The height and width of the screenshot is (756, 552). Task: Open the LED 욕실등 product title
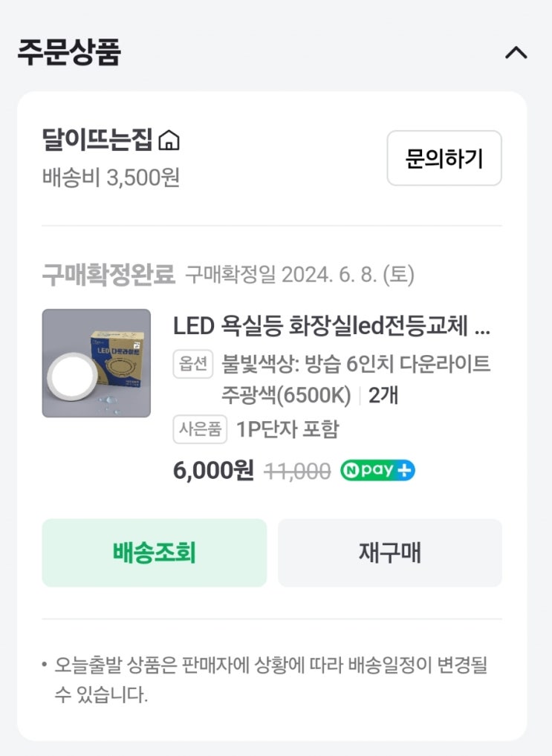331,326
